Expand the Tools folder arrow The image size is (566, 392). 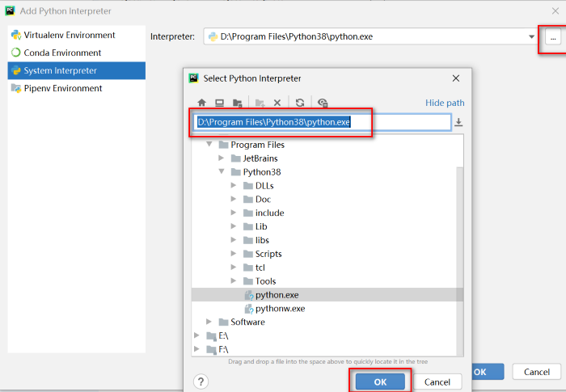pyautogui.click(x=234, y=280)
